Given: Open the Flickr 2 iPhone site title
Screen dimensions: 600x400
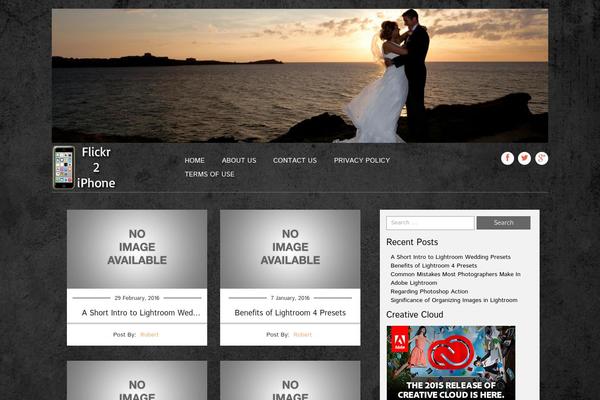Looking at the screenshot, I should [96, 168].
